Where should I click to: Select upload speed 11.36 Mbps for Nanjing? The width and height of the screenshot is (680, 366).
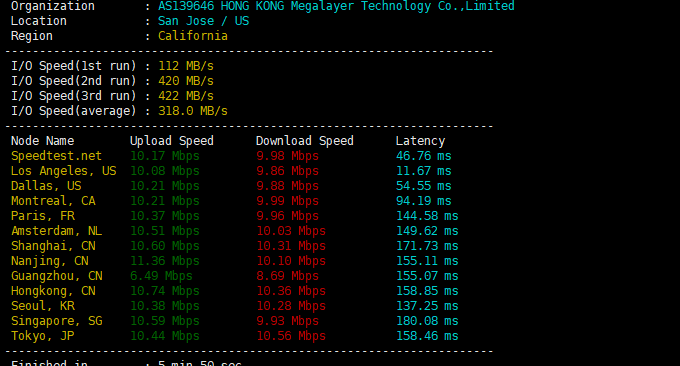(165, 261)
